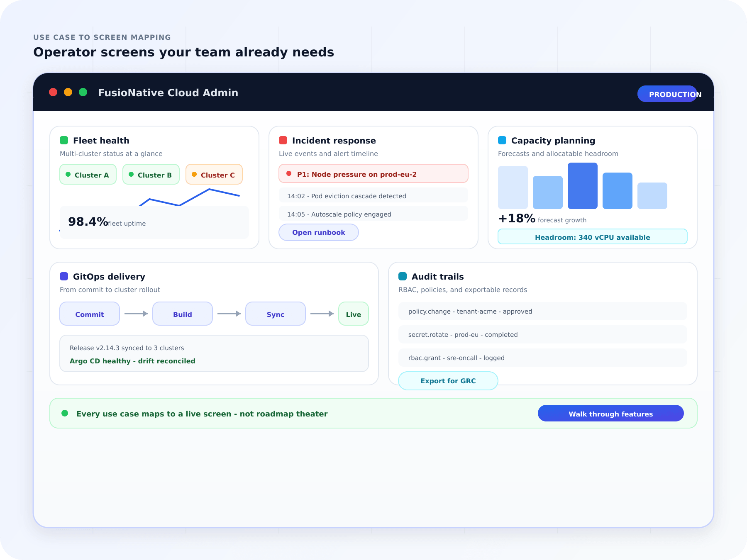Click the 98.4% fleet uptime value

(88, 222)
